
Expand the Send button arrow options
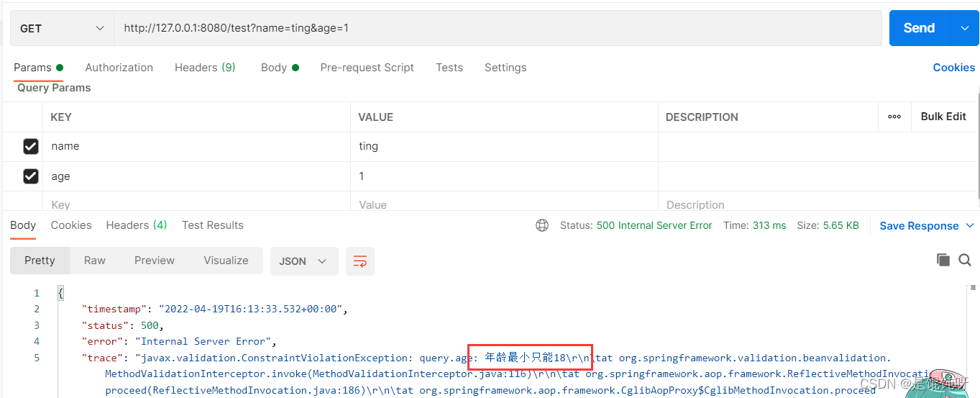click(965, 28)
